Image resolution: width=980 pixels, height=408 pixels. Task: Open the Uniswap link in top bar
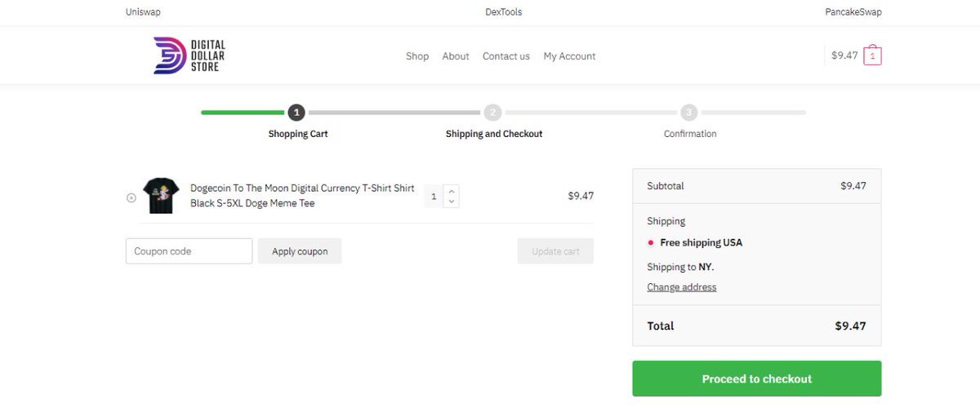point(143,12)
